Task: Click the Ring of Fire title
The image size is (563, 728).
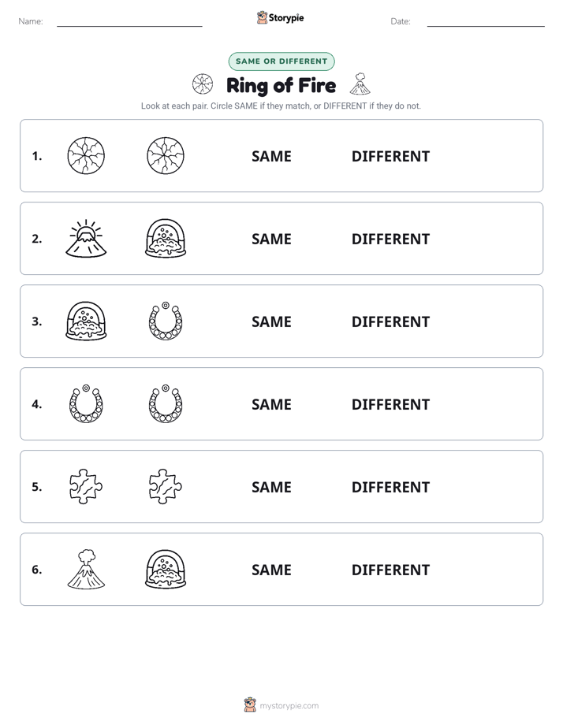Action: [281, 85]
